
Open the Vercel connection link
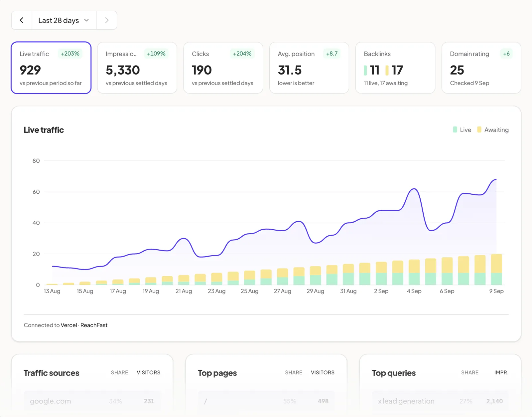[x=69, y=325]
